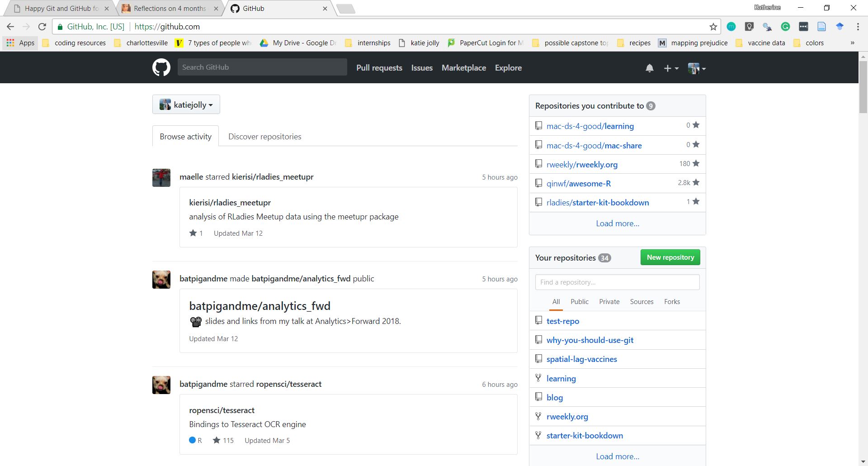Filter your repositories by Public
Image resolution: width=868 pixels, height=466 pixels.
580,301
